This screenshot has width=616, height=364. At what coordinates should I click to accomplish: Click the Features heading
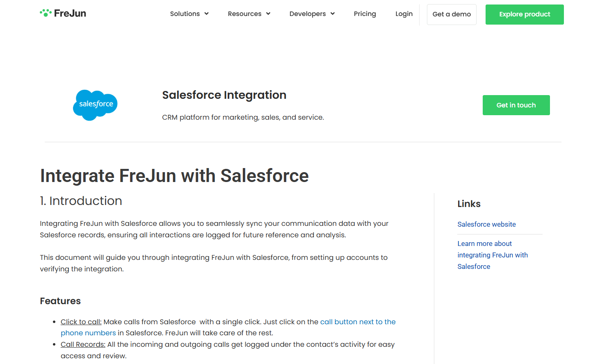tap(60, 301)
